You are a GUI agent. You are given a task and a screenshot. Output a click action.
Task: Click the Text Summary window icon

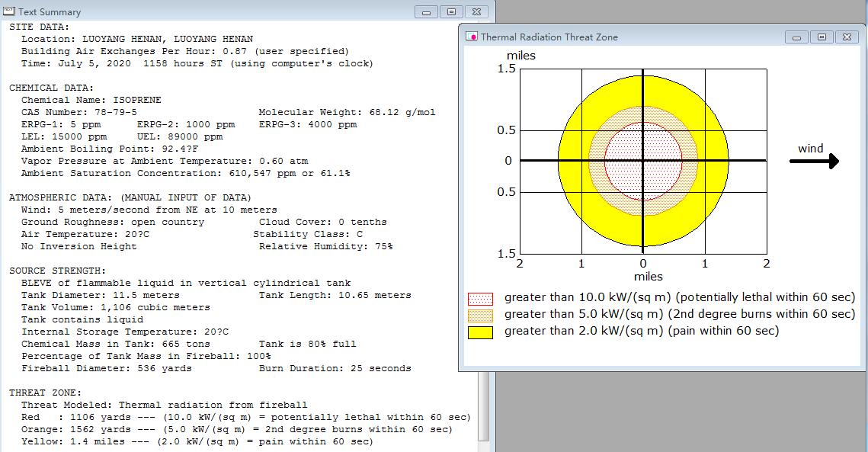pos(9,11)
